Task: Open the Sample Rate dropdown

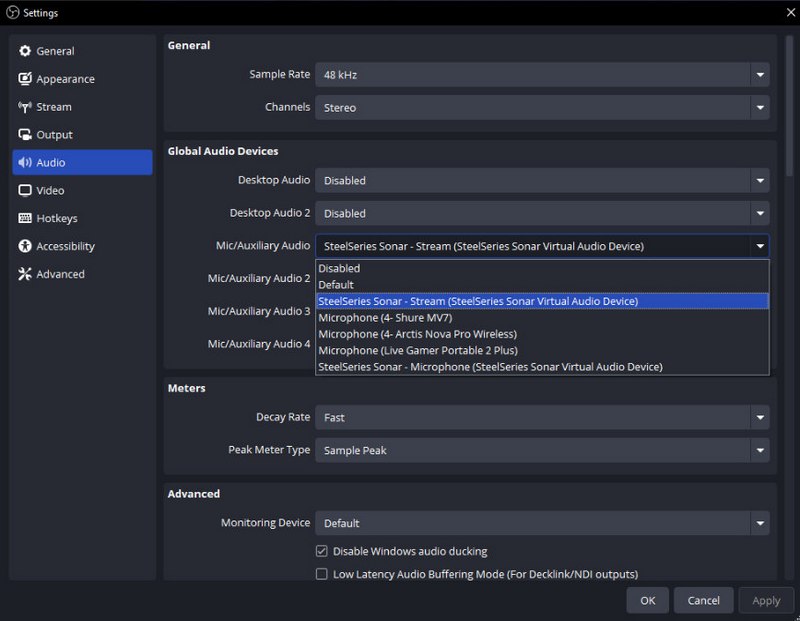Action: click(542, 74)
